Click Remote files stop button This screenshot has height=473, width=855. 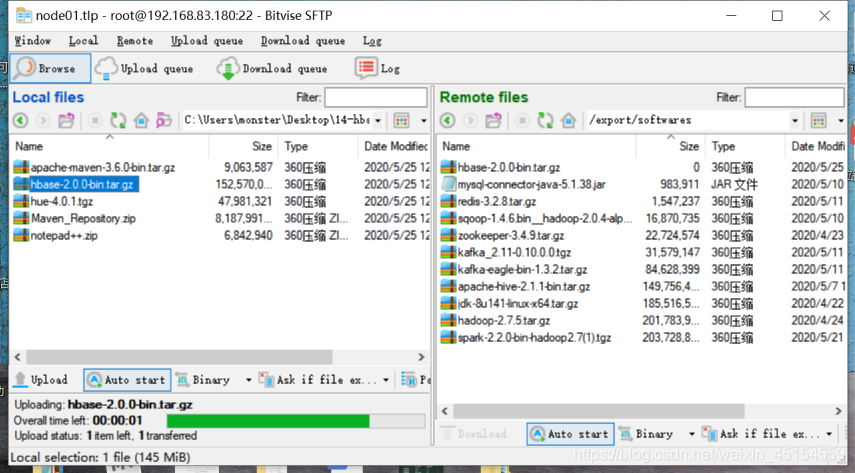tap(522, 120)
